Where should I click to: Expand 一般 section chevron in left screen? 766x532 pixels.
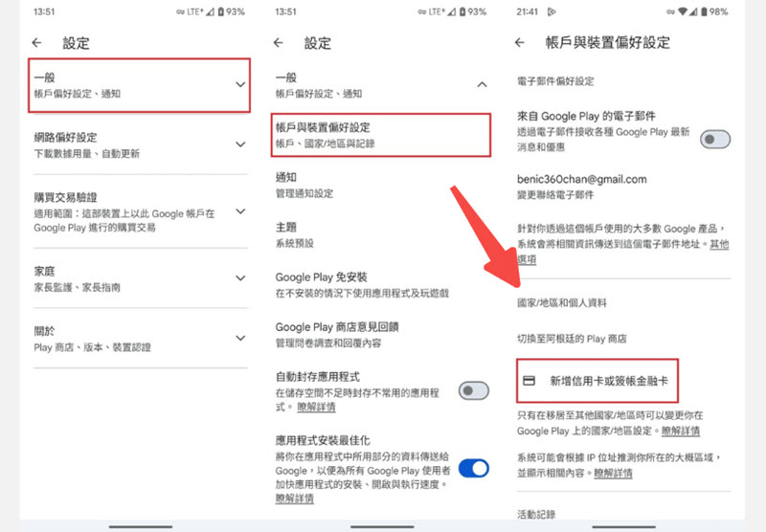coord(240,84)
